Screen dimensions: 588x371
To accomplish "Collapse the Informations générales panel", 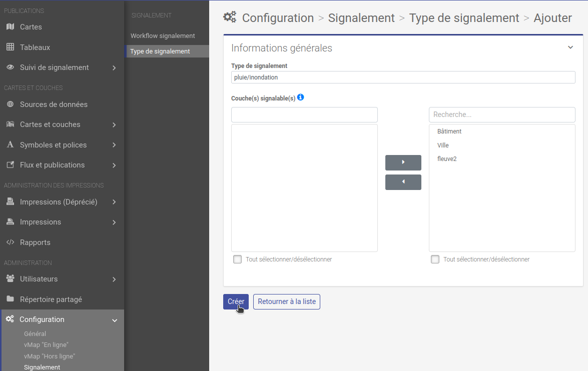I will (570, 47).
